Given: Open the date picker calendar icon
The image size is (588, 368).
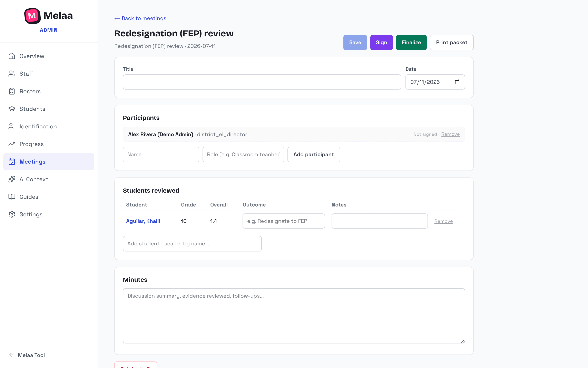Looking at the screenshot, I should click(457, 82).
